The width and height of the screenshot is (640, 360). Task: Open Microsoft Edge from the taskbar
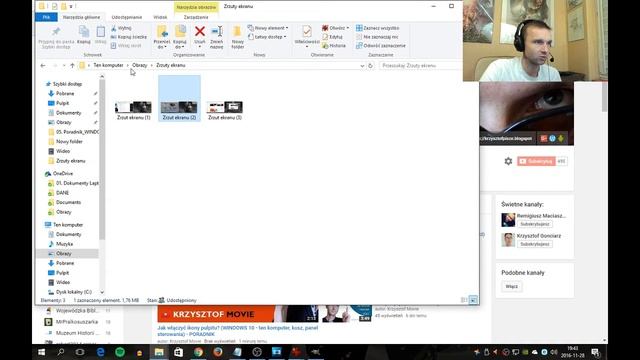[100, 352]
